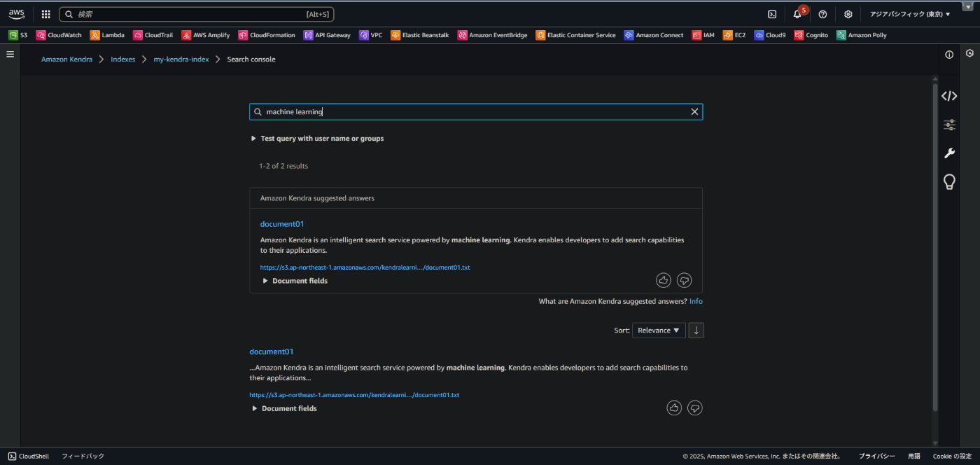
Task: Open the Amazon EventBridge bookmark
Action: pyautogui.click(x=493, y=35)
